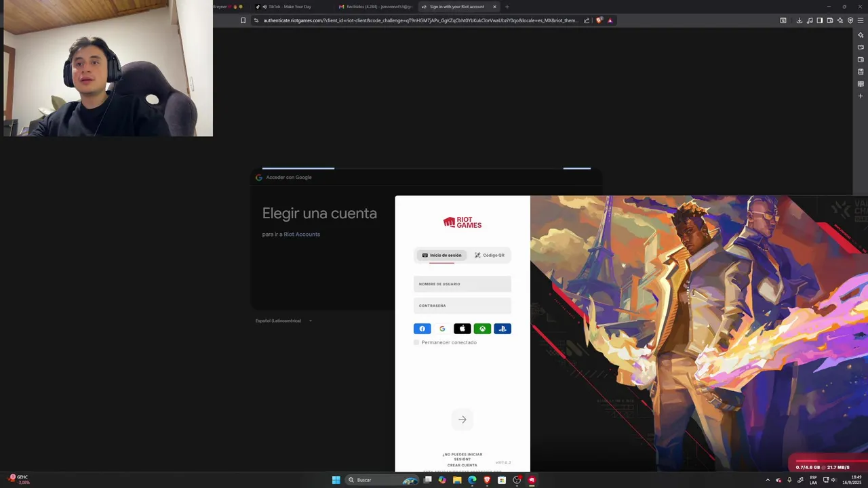Expand the Español (Latinoamérica) language dropdown
This screenshot has width=868, height=488.
coord(283,321)
